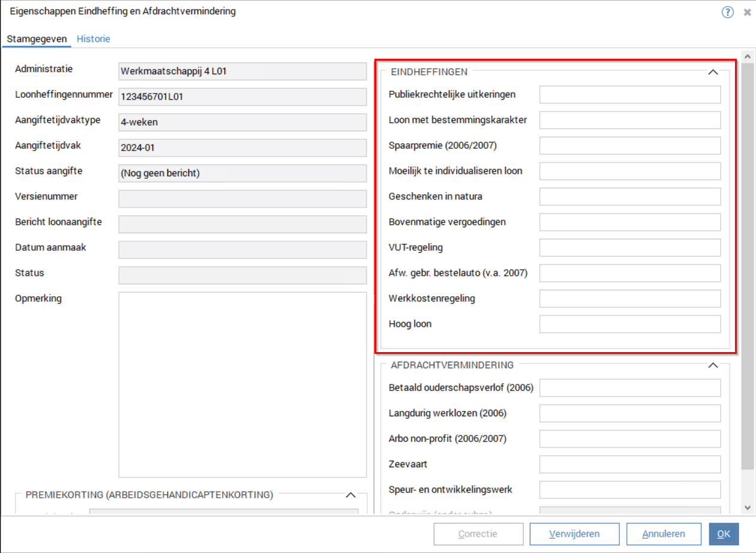
Task: Click the Geschenken in natura field
Action: point(629,197)
